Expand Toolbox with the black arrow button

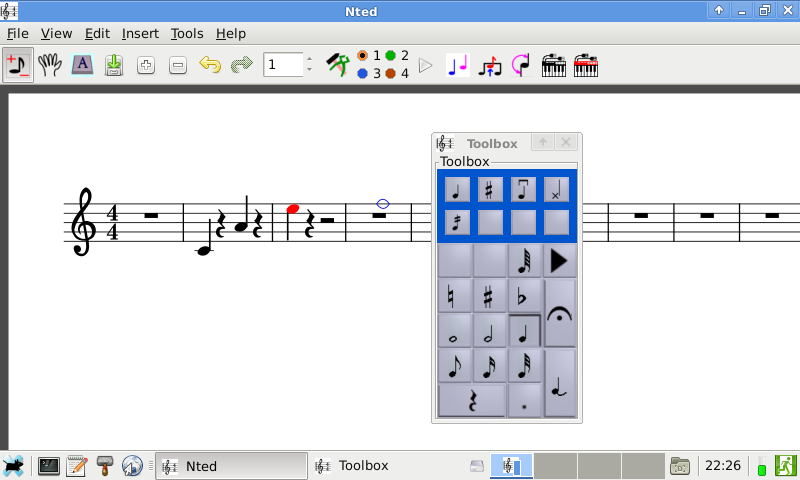click(560, 261)
